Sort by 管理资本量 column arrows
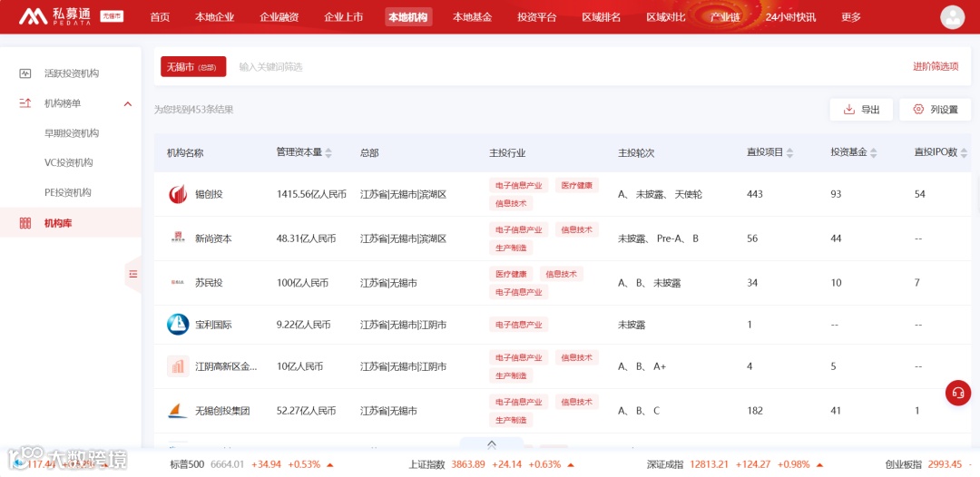Screen dimensions: 980x477 coord(328,153)
